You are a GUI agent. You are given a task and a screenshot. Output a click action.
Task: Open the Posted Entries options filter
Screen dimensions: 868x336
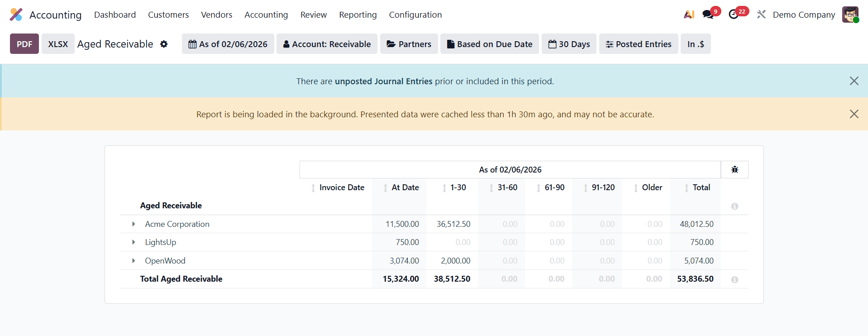click(638, 44)
